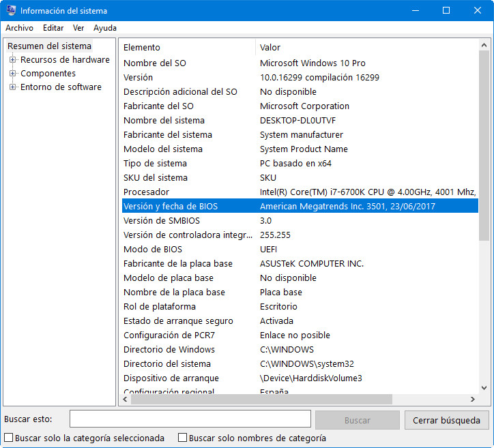The height and width of the screenshot is (448, 494).
Task: Close the Información del sistema window
Action: point(478,10)
